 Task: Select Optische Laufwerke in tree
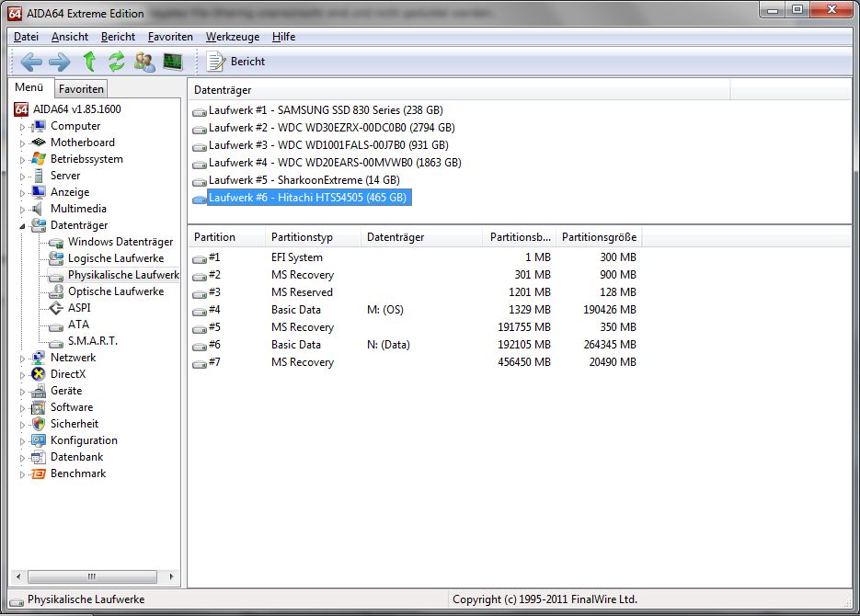click(116, 291)
